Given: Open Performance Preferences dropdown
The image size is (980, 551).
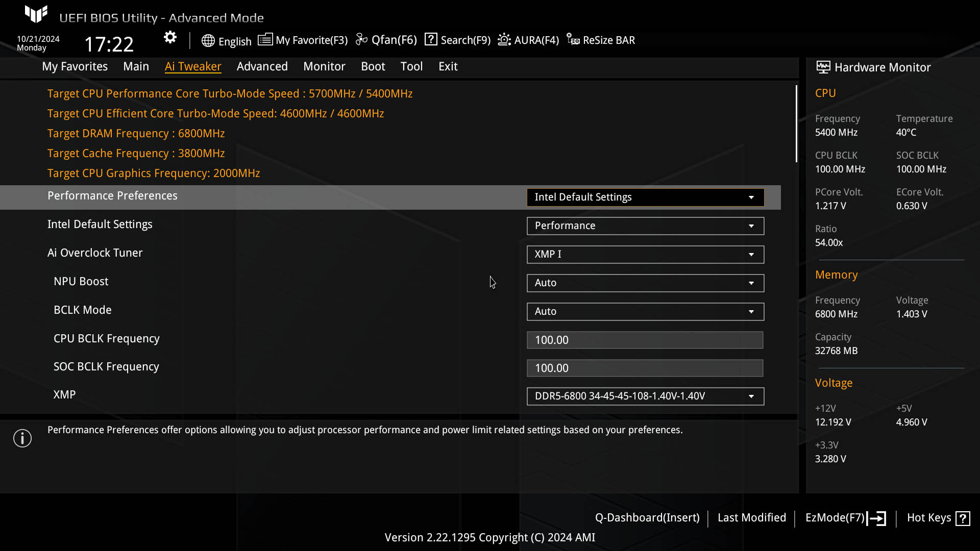Looking at the screenshot, I should pos(645,197).
